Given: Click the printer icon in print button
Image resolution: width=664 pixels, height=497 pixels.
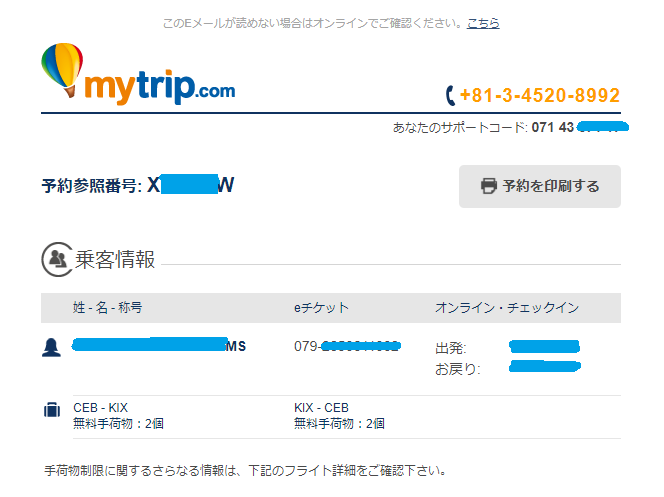Looking at the screenshot, I should click(489, 186).
